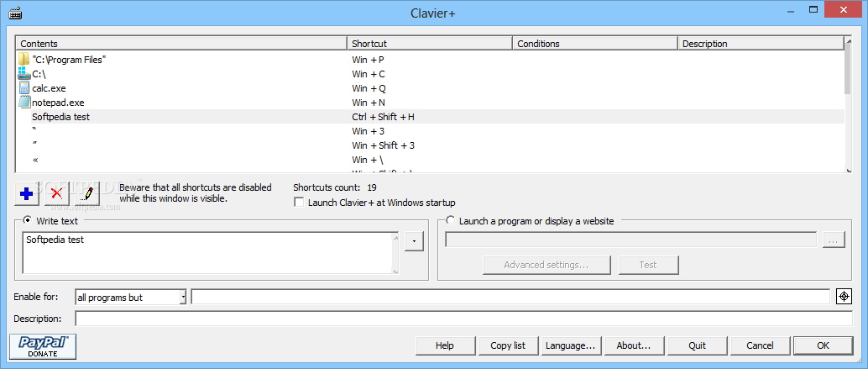This screenshot has height=369, width=868.
Task: Click the About... button
Action: (634, 345)
